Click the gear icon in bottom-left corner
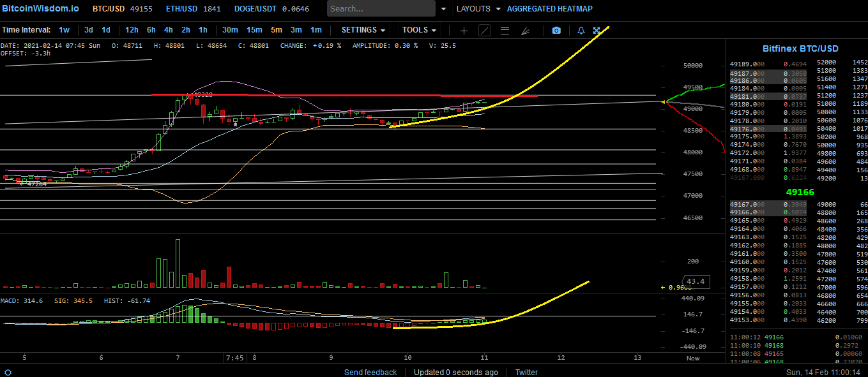The width and height of the screenshot is (868, 377). tap(8, 372)
